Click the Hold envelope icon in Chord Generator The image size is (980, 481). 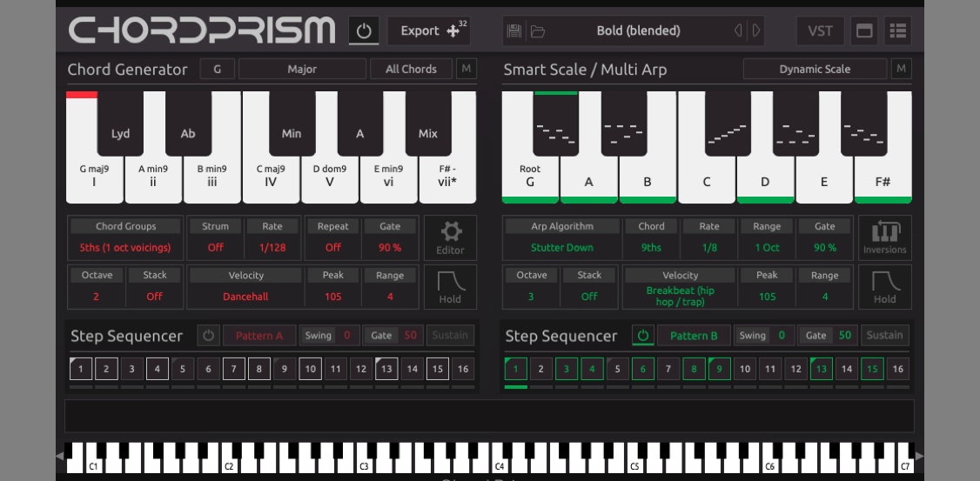pyautogui.click(x=451, y=286)
